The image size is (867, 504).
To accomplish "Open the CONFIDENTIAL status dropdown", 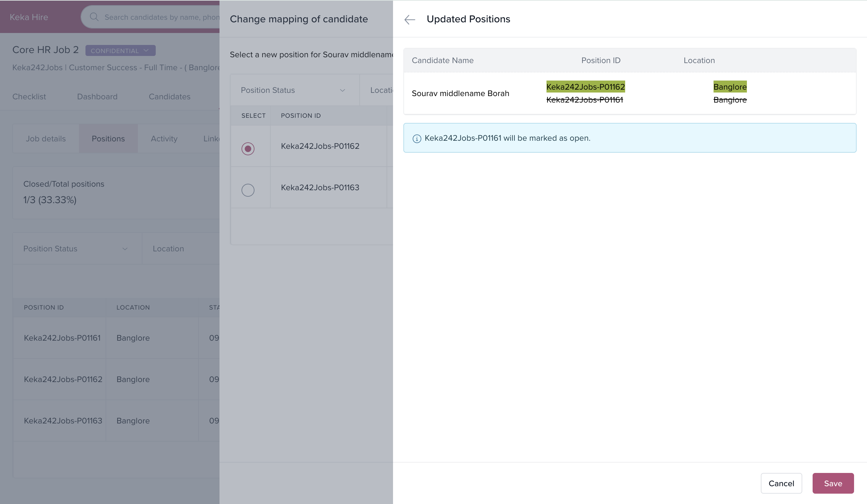I will coord(120,50).
